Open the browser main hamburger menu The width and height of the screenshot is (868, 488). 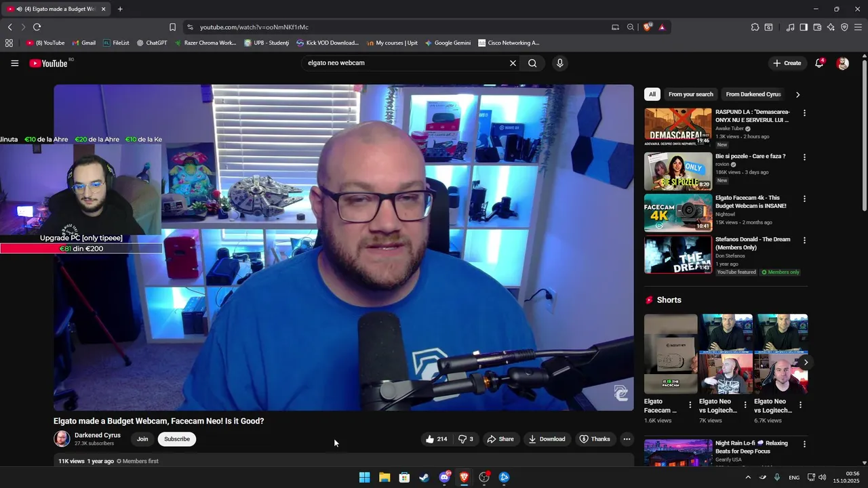[x=859, y=27]
